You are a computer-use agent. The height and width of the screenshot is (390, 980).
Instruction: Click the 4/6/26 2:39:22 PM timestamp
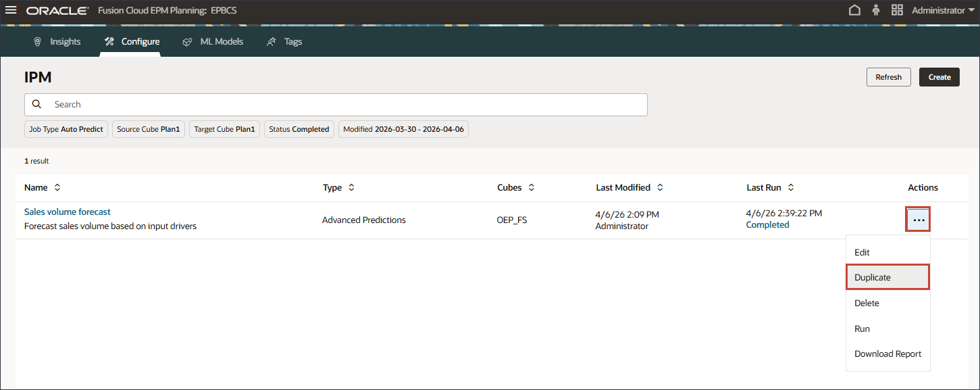point(784,213)
